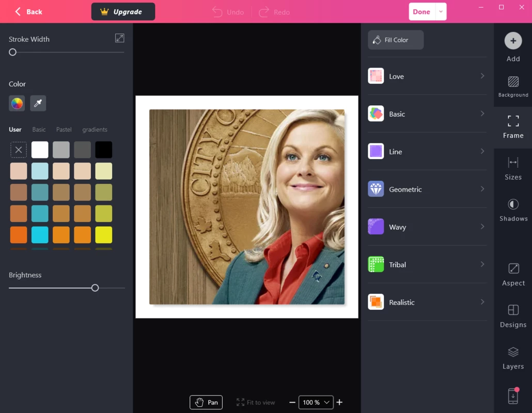Select the bright cyan color swatch
This screenshot has width=532, height=413.
(x=40, y=235)
